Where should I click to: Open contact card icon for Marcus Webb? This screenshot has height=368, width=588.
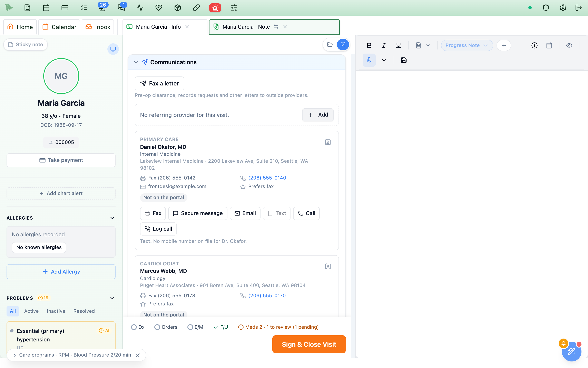pyautogui.click(x=328, y=266)
